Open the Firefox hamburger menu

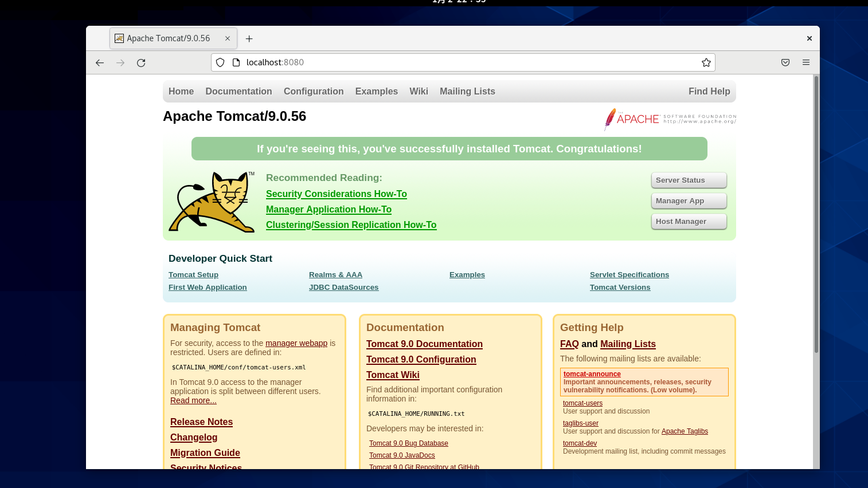(x=806, y=62)
